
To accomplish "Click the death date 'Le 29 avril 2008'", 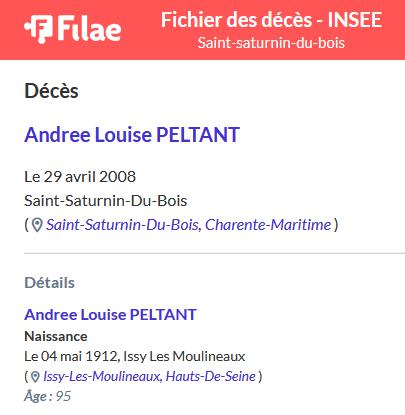I will [80, 177].
